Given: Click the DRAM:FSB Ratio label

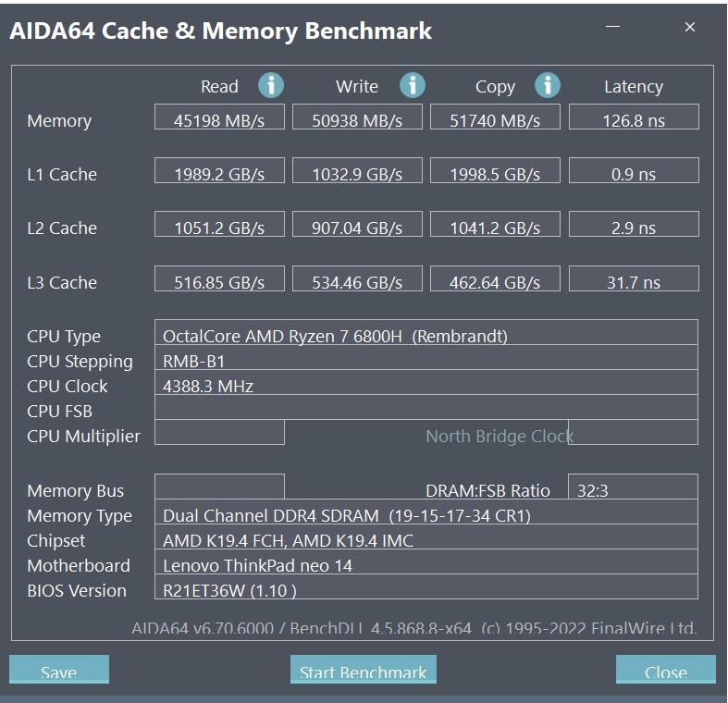Looking at the screenshot, I should tap(487, 491).
